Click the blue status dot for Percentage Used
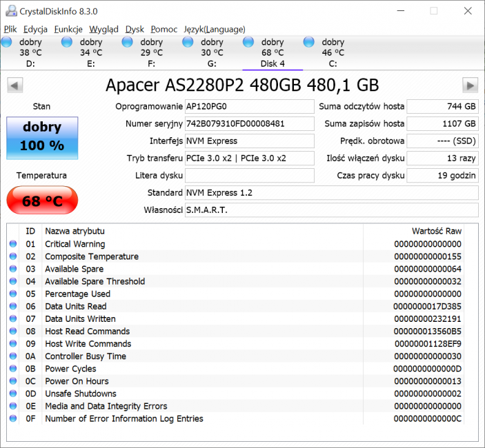 pos(13,294)
